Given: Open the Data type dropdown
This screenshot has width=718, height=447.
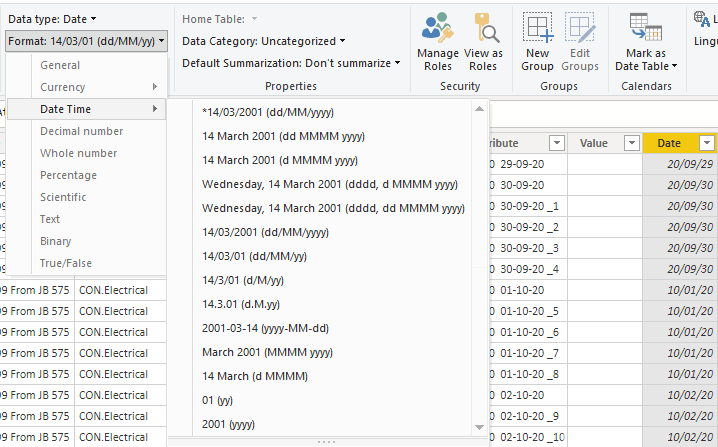Looking at the screenshot, I should pos(52,19).
